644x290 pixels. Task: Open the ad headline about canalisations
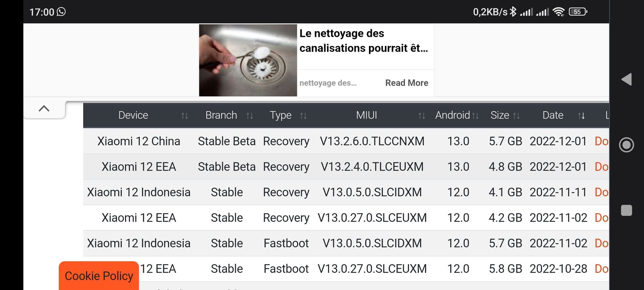[x=364, y=41]
